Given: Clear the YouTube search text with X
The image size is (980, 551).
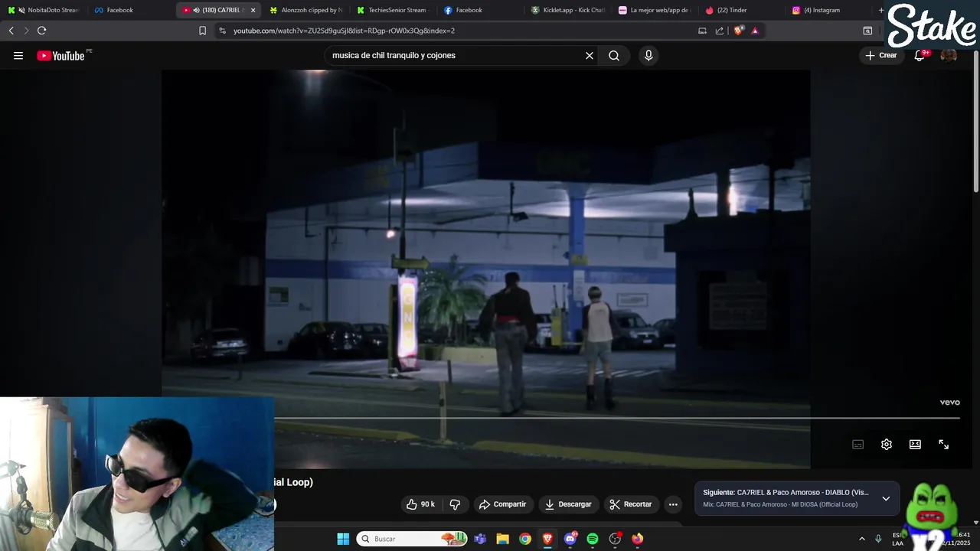Looking at the screenshot, I should coord(590,56).
